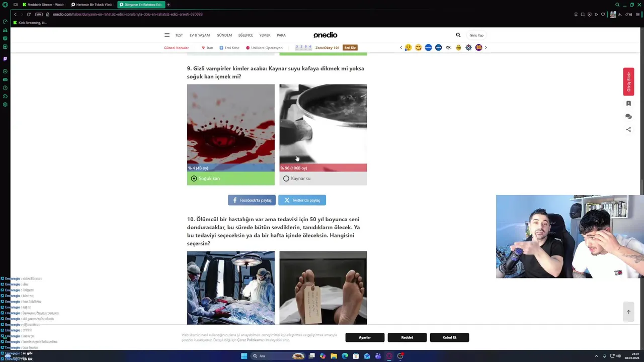Open the Onedio hamburger menu

pos(167,35)
